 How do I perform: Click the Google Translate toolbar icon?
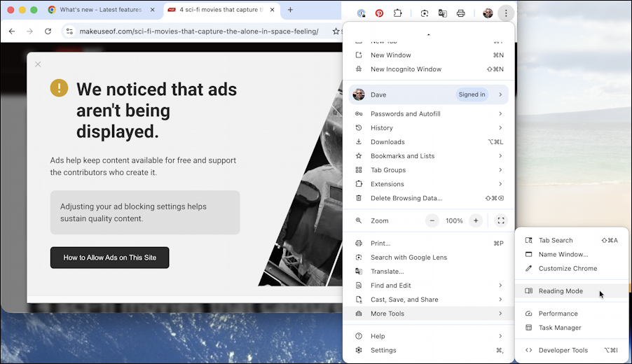click(443, 13)
